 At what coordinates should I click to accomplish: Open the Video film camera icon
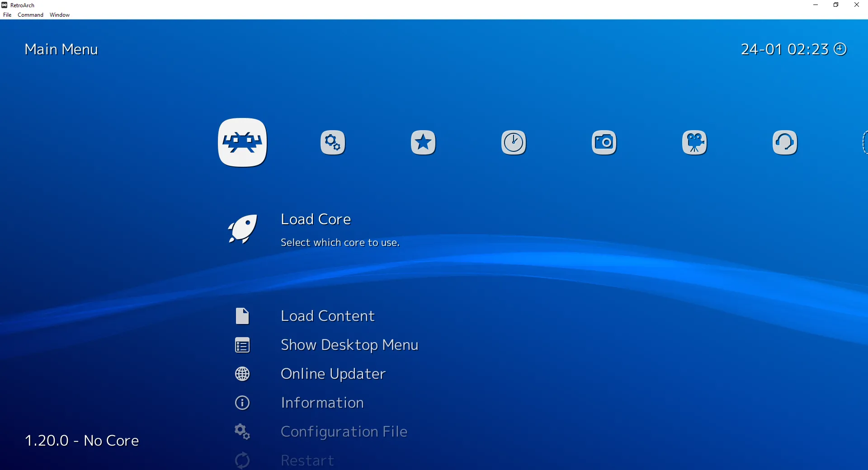click(694, 142)
